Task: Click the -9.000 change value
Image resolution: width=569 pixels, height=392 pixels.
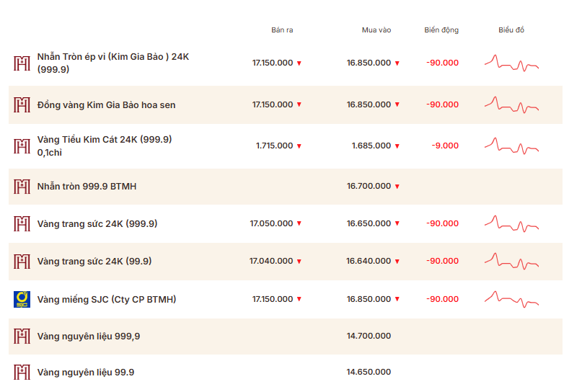Action: click(x=445, y=146)
